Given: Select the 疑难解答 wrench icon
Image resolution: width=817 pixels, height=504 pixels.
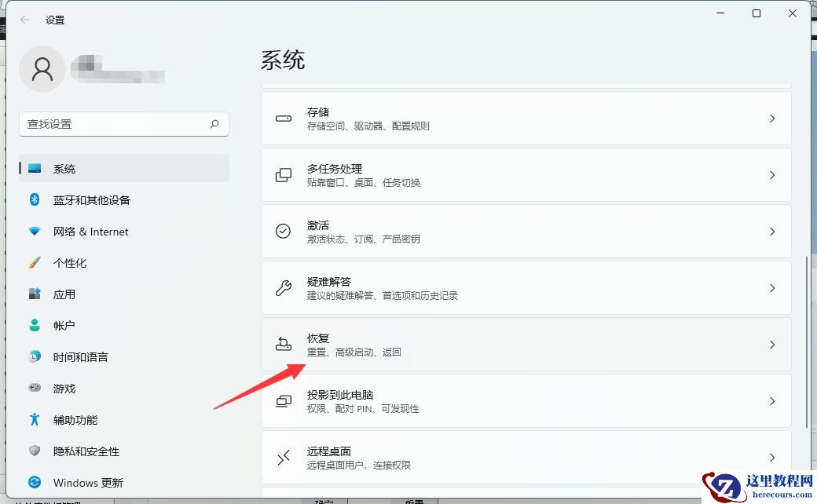Looking at the screenshot, I should (x=284, y=288).
